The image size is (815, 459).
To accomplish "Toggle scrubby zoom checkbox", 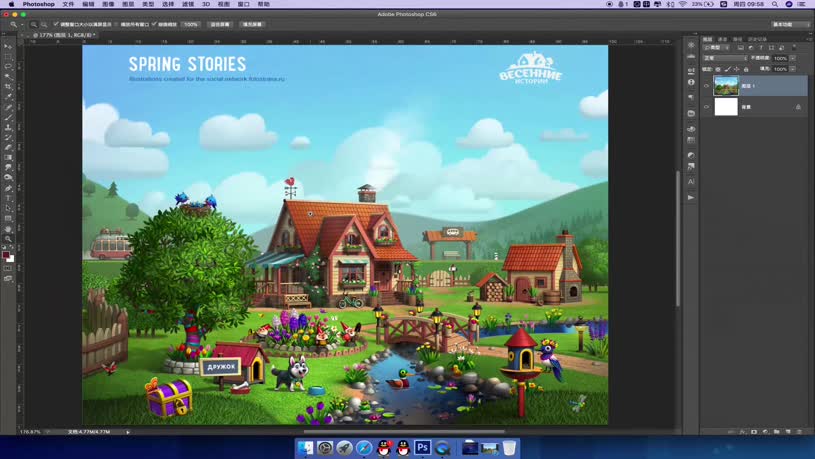I will tap(154, 24).
